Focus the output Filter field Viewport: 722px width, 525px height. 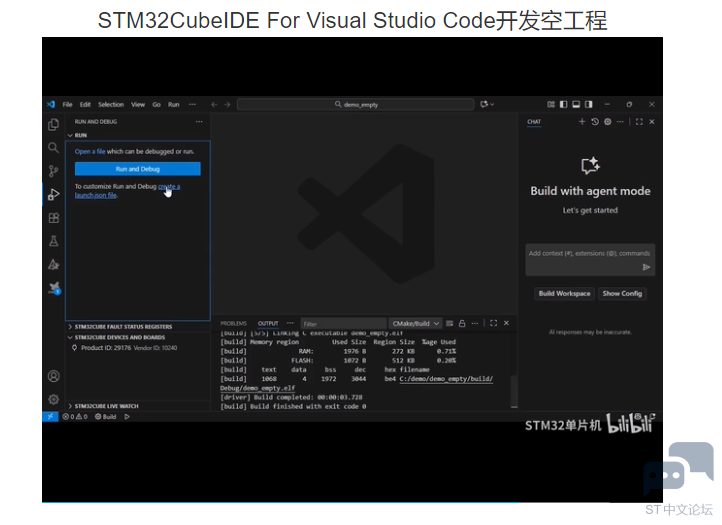tap(344, 324)
